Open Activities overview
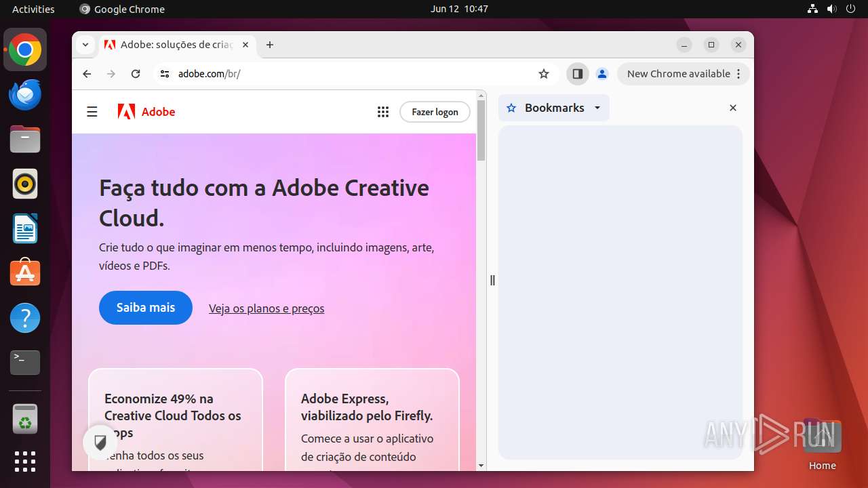This screenshot has width=868, height=488. (x=33, y=9)
